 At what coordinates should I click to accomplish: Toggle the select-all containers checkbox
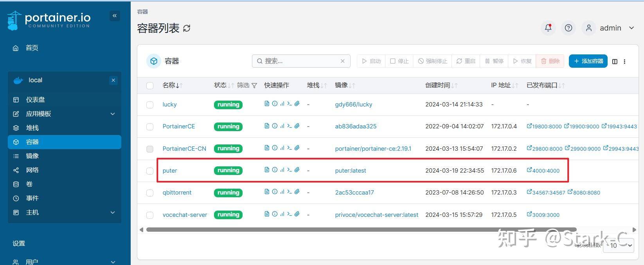150,85
